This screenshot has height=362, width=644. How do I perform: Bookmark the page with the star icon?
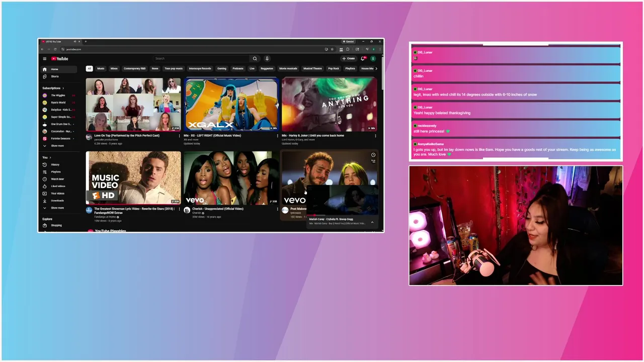pos(332,49)
